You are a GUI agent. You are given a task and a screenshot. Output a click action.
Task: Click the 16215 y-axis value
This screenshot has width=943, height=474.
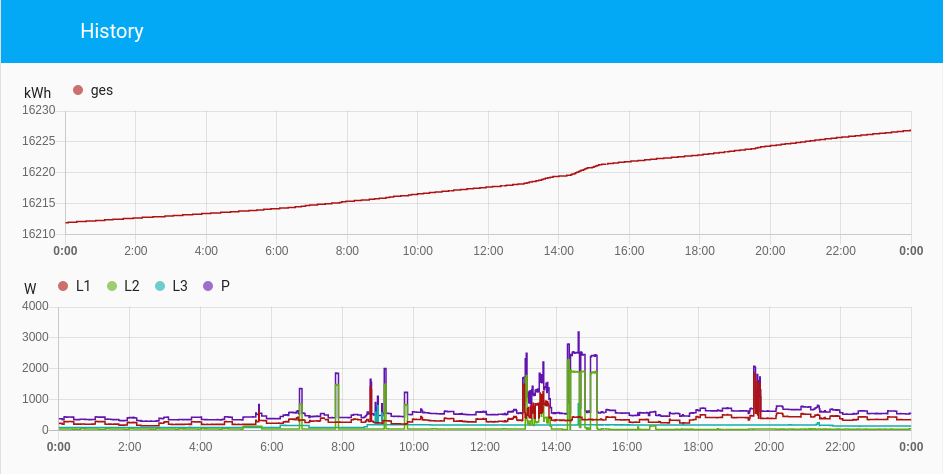(x=38, y=203)
